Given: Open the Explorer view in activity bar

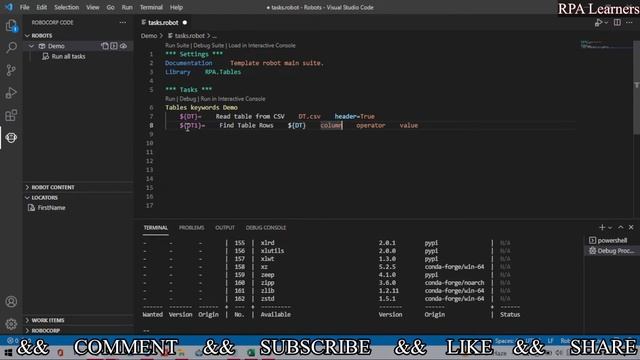Looking at the screenshot, I should pyautogui.click(x=11, y=26).
